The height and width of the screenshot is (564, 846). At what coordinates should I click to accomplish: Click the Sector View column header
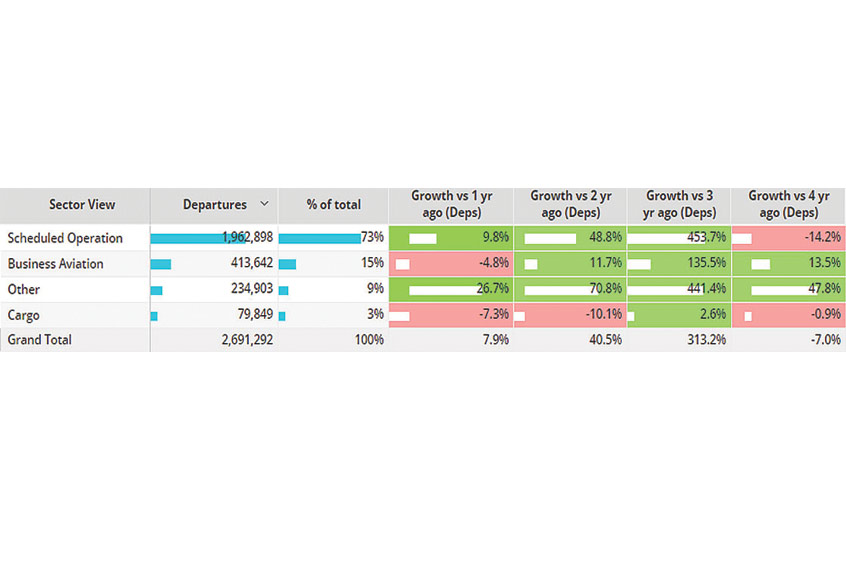coord(82,205)
